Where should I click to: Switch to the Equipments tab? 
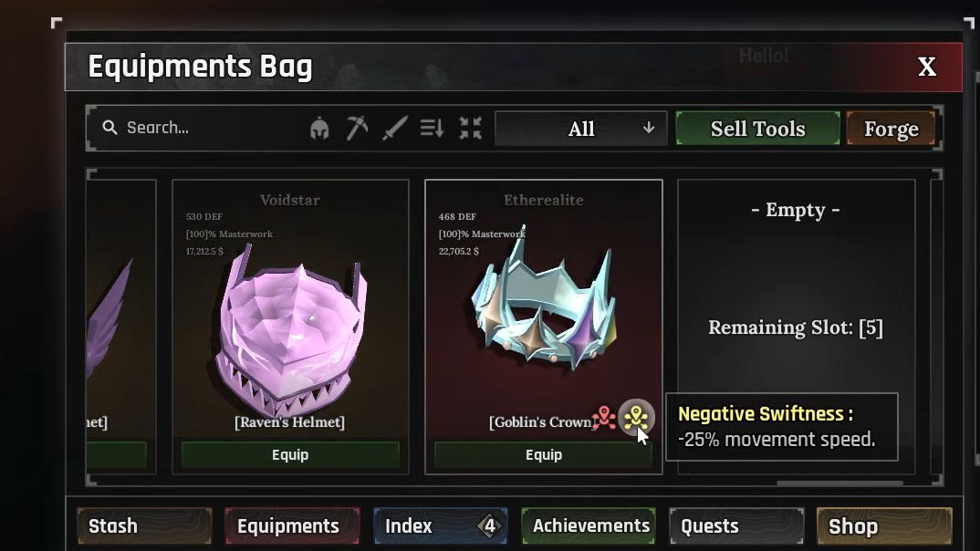pyautogui.click(x=292, y=526)
